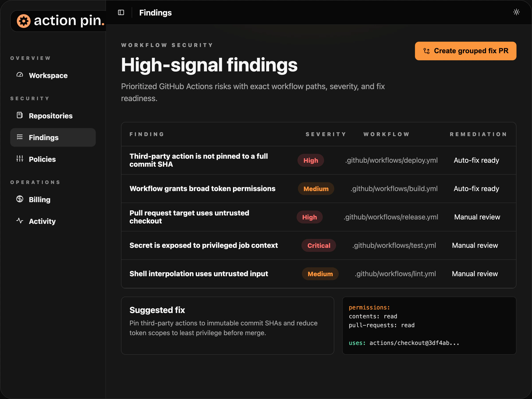View the Activity page
Viewport: 532px width, 399px height.
pyautogui.click(x=53, y=221)
